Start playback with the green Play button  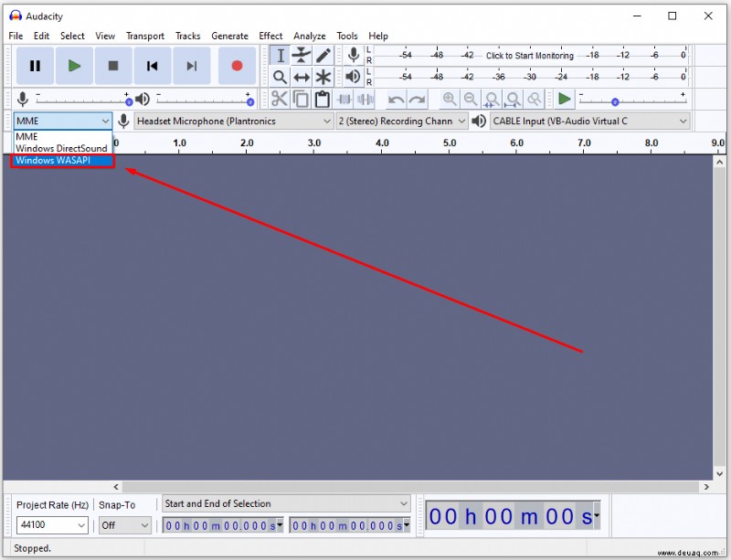(x=74, y=66)
